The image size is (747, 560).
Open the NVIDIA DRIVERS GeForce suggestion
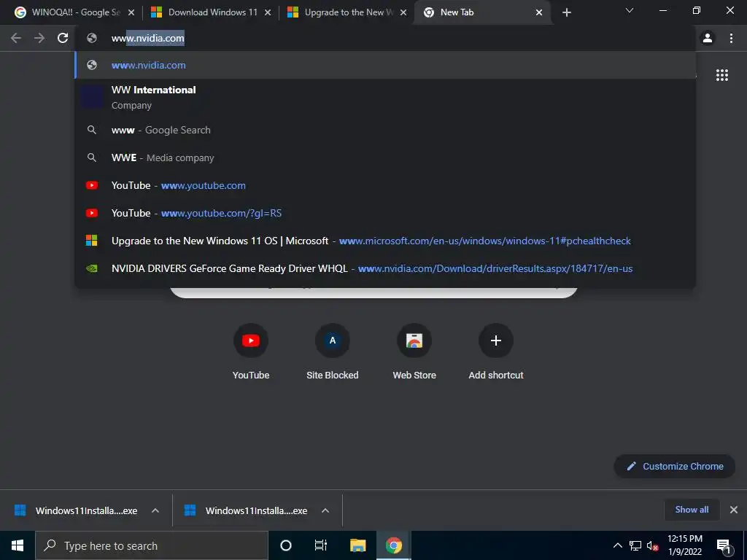click(x=385, y=268)
